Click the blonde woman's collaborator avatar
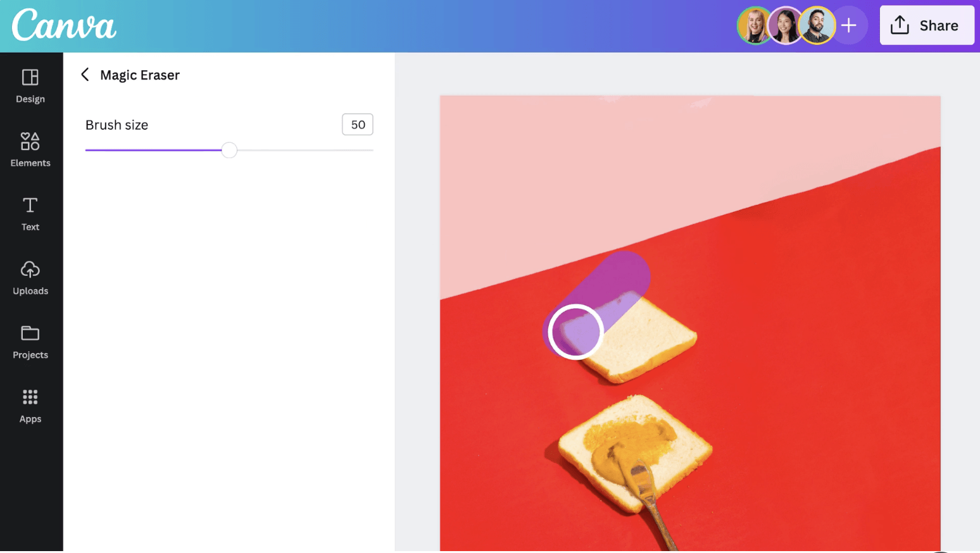This screenshot has height=553, width=980. [x=754, y=25]
